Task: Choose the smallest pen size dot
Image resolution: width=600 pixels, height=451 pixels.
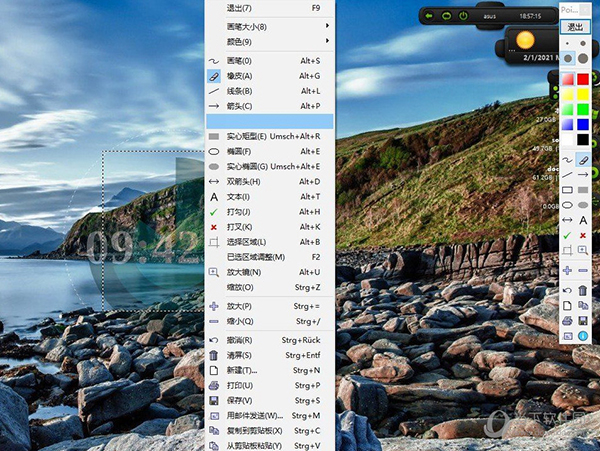Action: click(567, 44)
